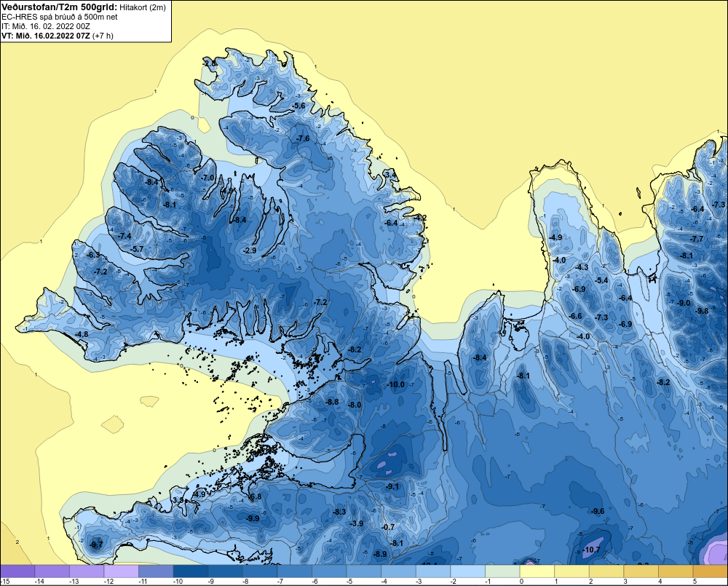Click the -6.8 temperature label

[256, 497]
